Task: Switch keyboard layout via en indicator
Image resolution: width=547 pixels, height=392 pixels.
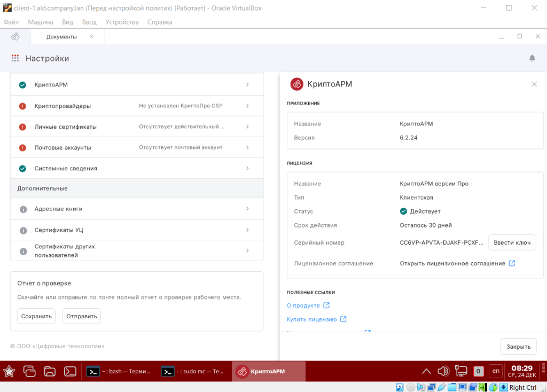Action: click(496, 371)
